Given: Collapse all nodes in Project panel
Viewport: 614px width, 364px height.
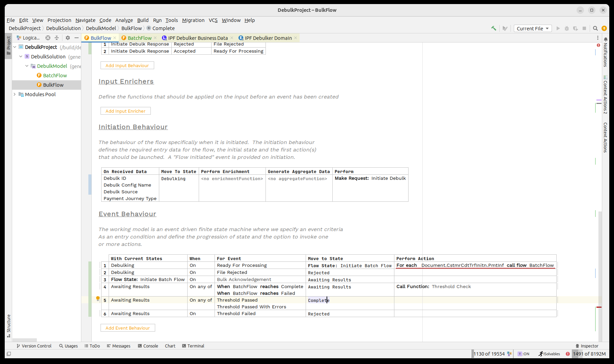Looking at the screenshot, I should (57, 38).
